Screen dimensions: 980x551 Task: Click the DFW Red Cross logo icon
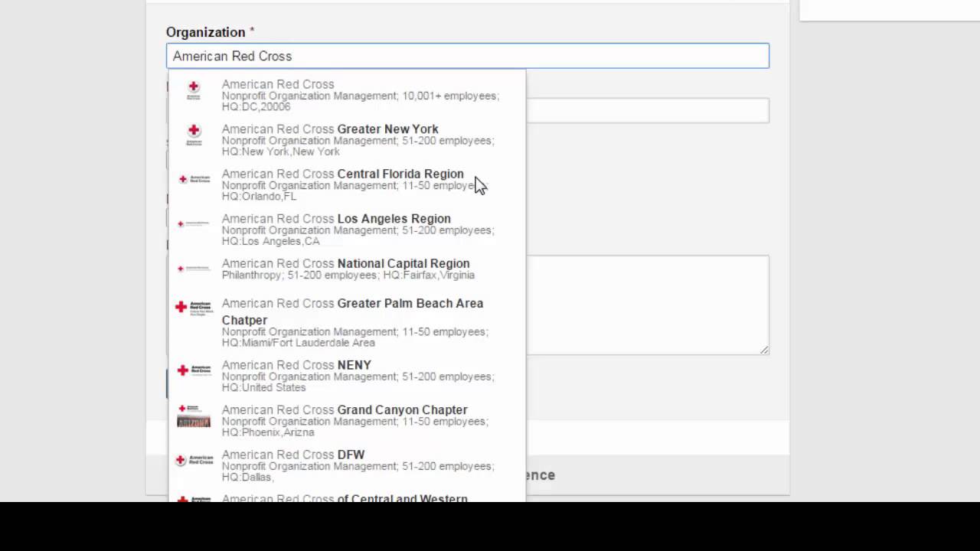194,460
